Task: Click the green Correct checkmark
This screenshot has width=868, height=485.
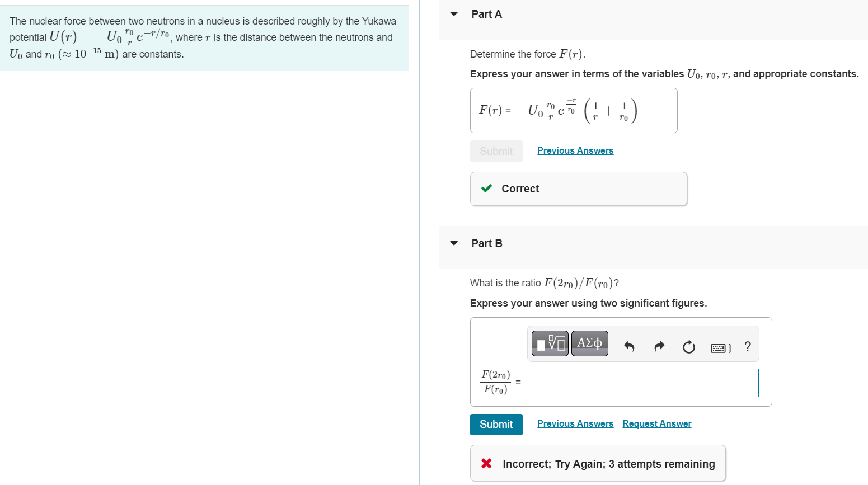Action: click(x=486, y=189)
